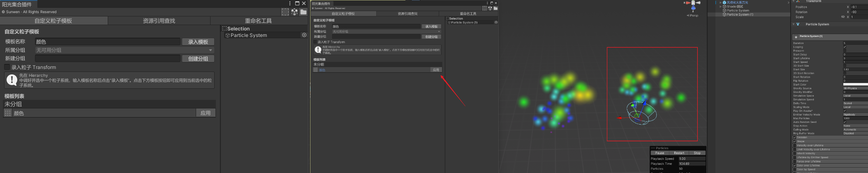Open the 所属分组 dropdown
Viewport: 868px width, 173px height.
point(125,50)
